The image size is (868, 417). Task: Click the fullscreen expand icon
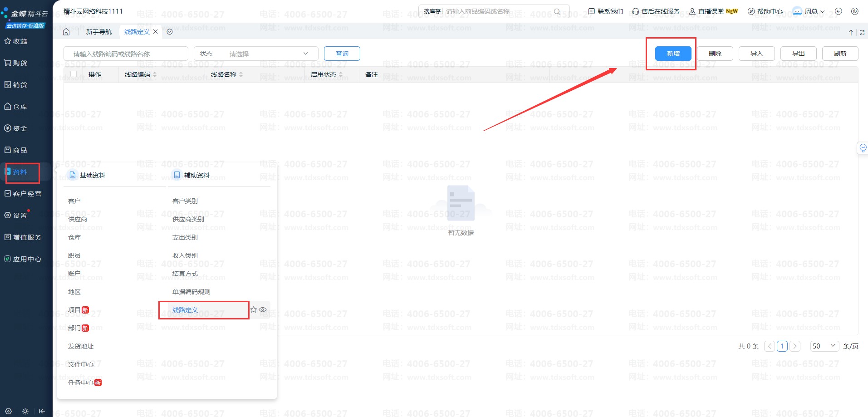[862, 33]
